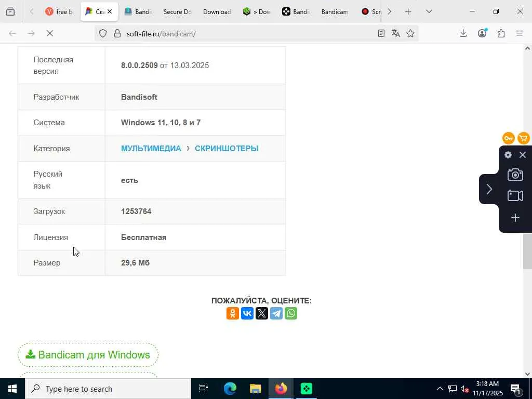Image resolution: width=532 pixels, height=399 pixels.
Task: Share on X (Twitter) icon
Action: point(262,313)
